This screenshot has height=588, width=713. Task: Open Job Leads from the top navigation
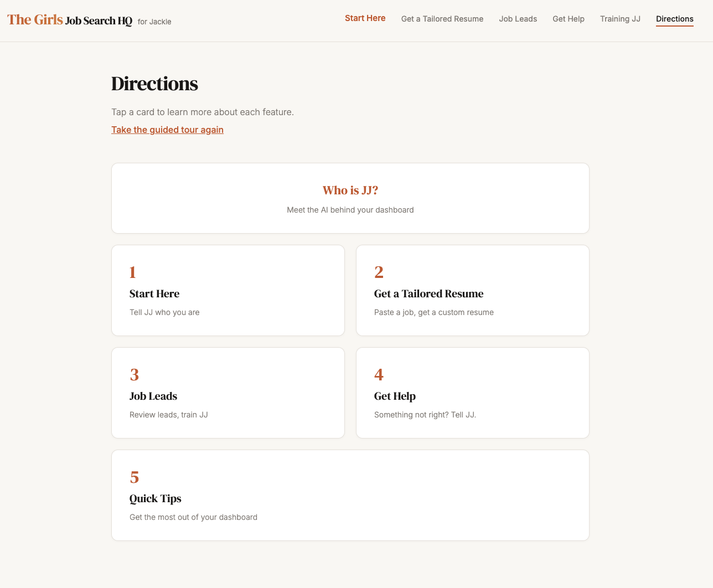(518, 19)
